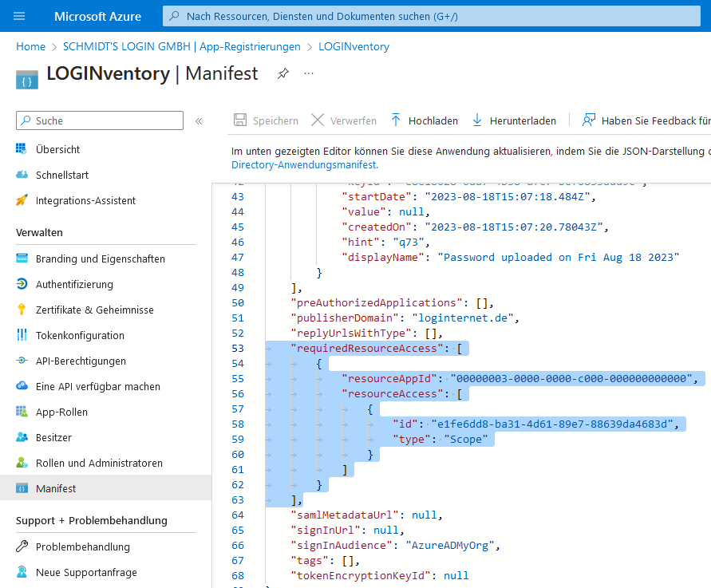Click the "preAuthorizedApplications" key
Screen dimensions: 711x588
click(x=377, y=303)
